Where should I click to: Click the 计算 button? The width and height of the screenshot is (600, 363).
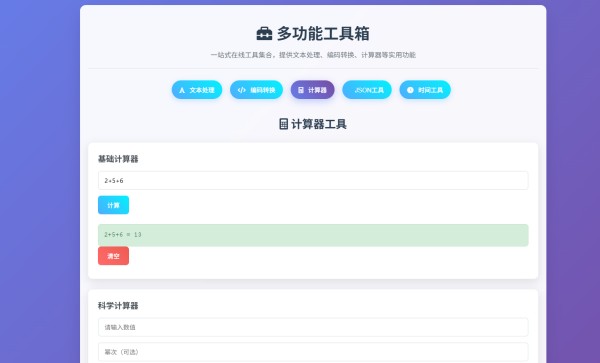click(113, 205)
